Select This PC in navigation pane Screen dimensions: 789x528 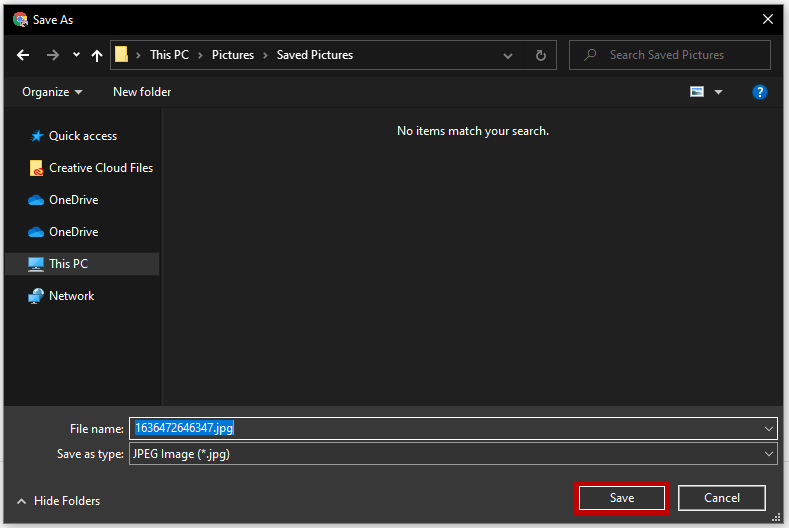click(68, 264)
